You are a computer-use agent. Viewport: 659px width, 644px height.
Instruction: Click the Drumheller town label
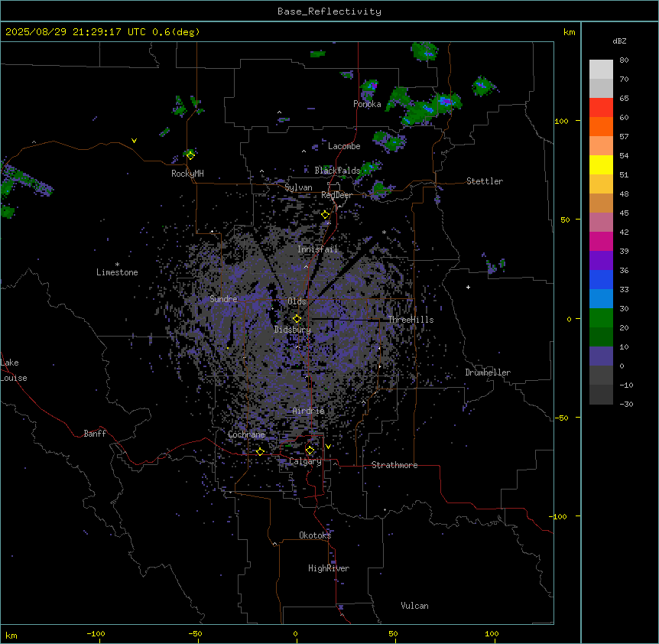[x=488, y=372]
